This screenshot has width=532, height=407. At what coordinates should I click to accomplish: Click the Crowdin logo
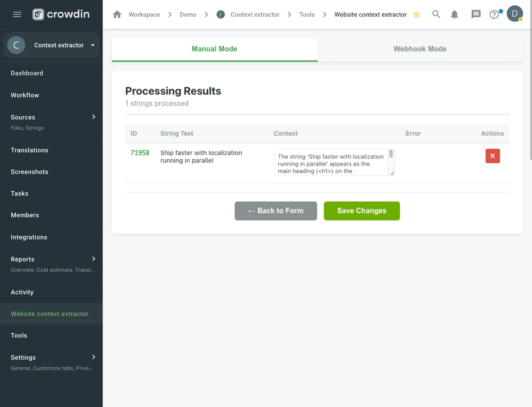point(61,14)
